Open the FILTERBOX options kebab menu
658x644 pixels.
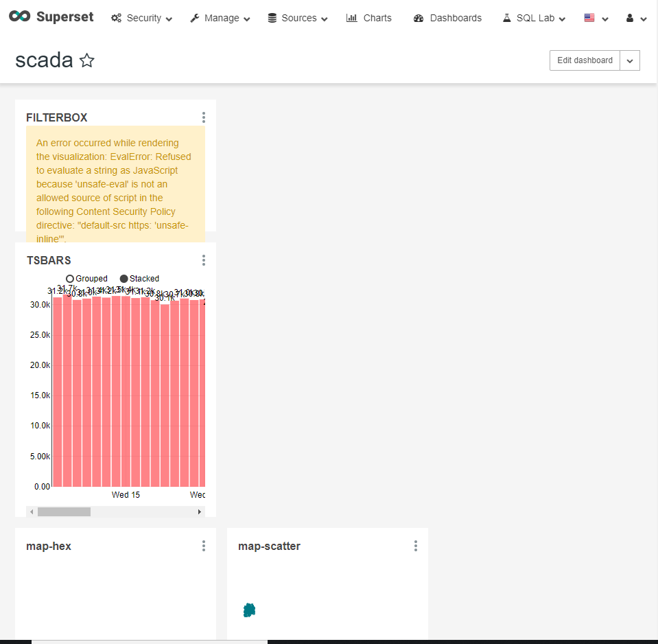click(203, 117)
